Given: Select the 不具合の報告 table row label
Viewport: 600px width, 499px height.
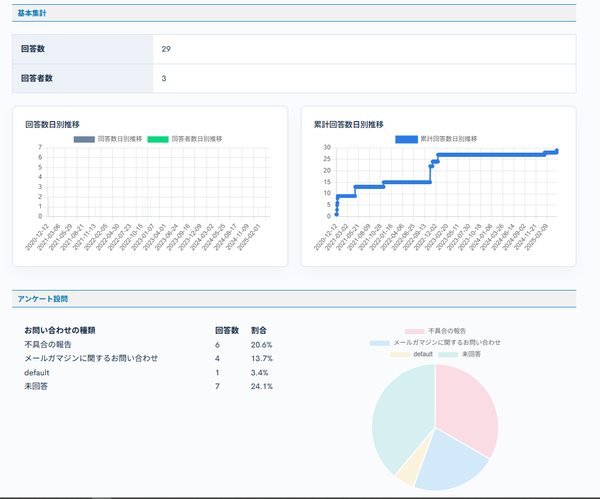Looking at the screenshot, I should click(48, 345).
